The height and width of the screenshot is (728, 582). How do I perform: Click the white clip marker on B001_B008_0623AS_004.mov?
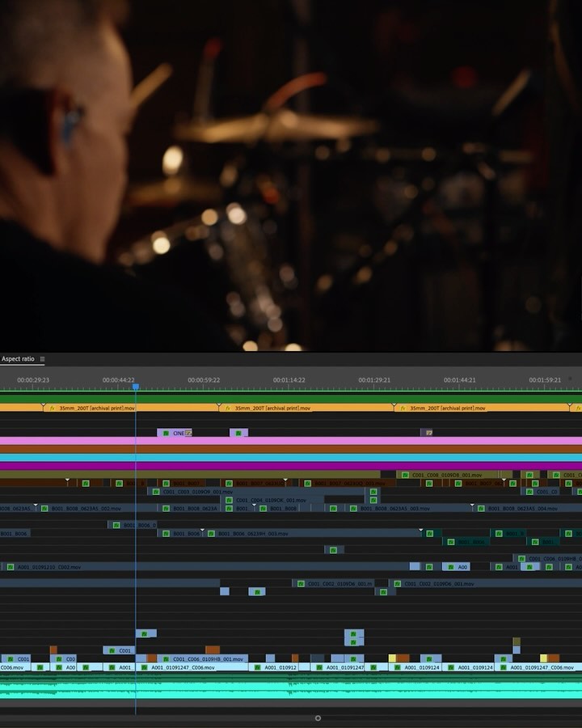coord(473,506)
